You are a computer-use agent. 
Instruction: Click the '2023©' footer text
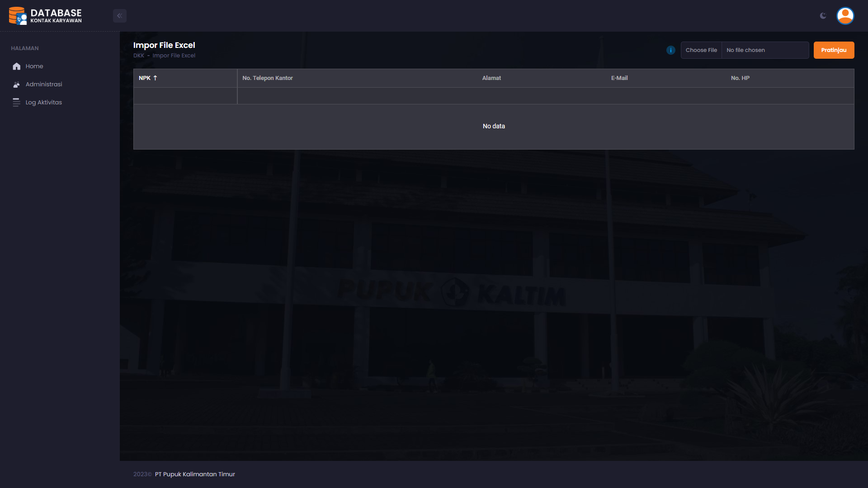click(x=142, y=474)
